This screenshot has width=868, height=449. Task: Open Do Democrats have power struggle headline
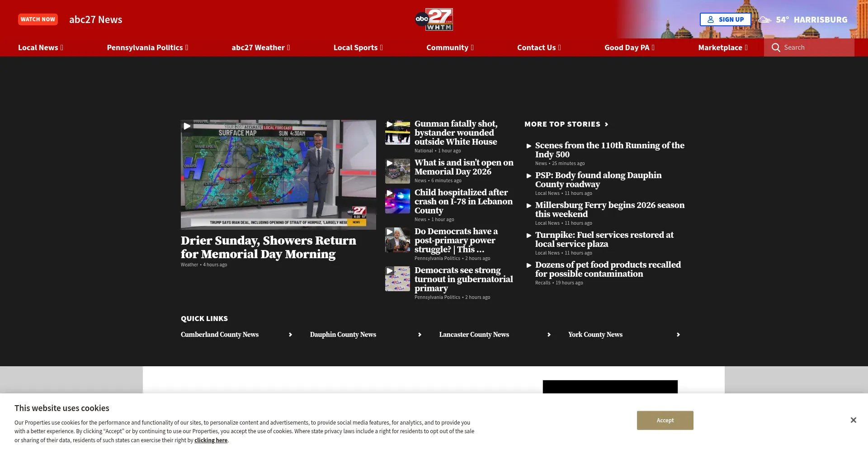point(456,241)
